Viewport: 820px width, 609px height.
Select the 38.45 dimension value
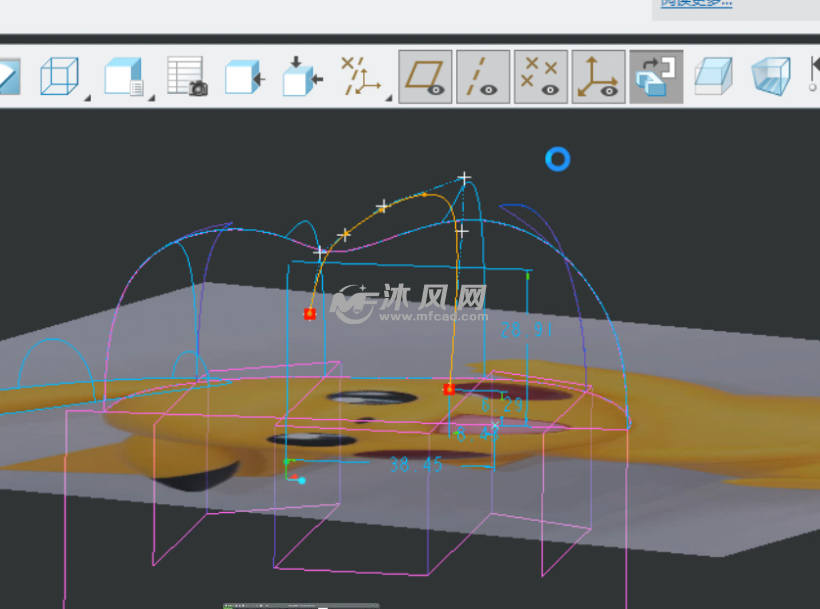(416, 465)
